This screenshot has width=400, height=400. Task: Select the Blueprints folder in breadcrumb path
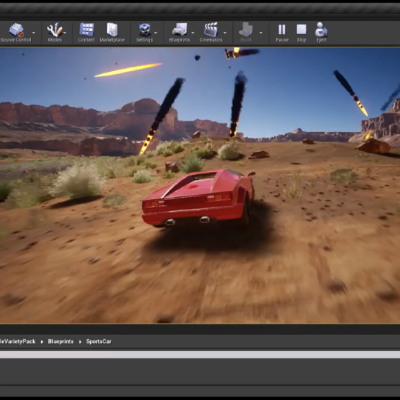point(61,341)
